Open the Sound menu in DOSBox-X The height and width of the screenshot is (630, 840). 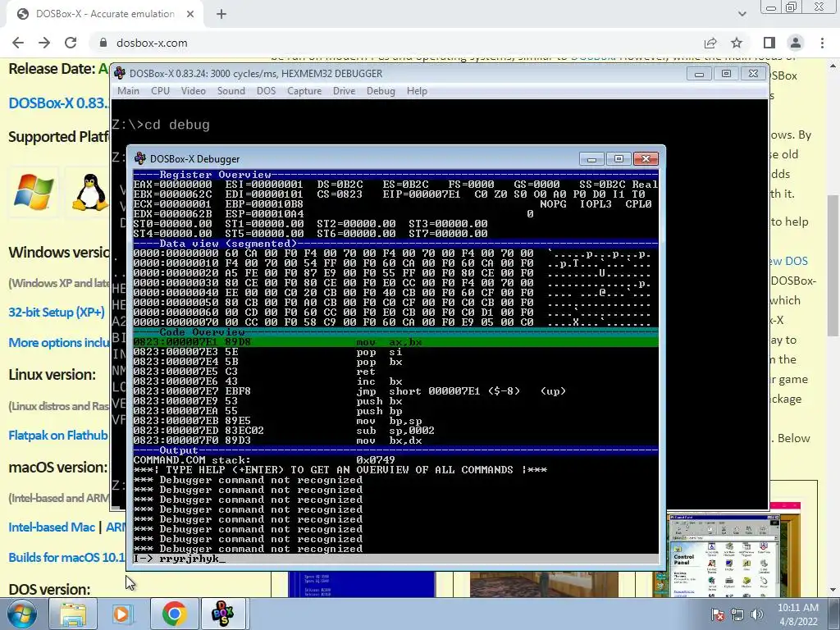coord(231,91)
